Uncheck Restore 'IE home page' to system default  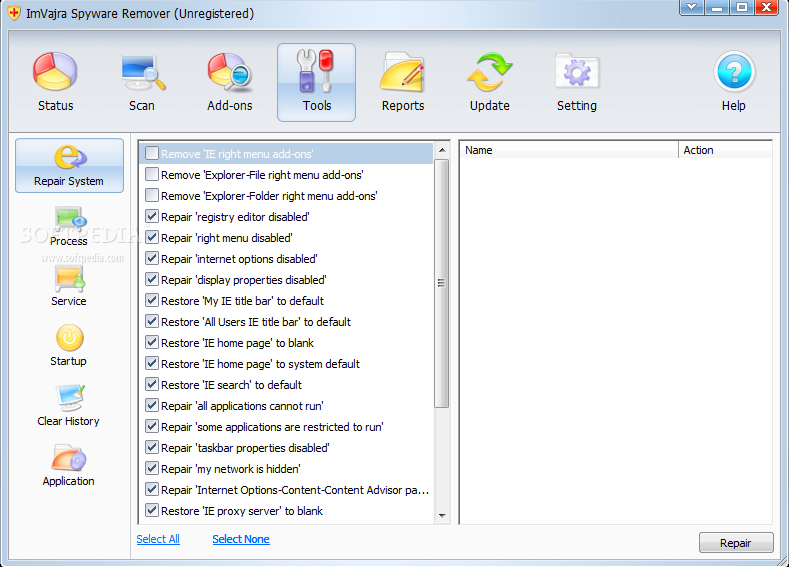click(x=151, y=363)
